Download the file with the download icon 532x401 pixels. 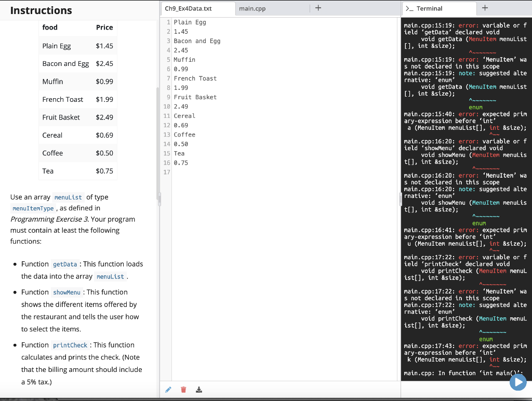pyautogui.click(x=199, y=389)
